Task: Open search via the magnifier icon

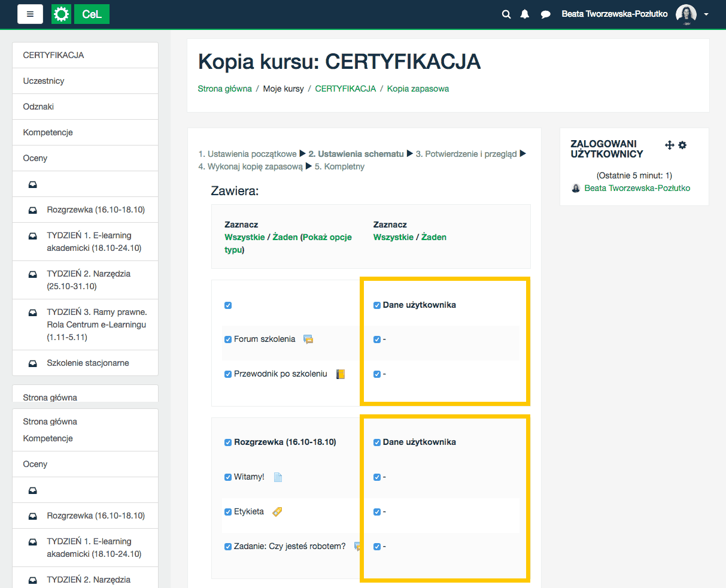Action: tap(506, 14)
